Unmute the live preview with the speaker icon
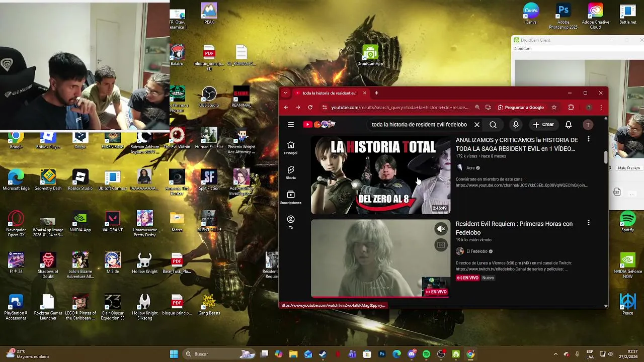This screenshot has width=644, height=362. [441, 229]
